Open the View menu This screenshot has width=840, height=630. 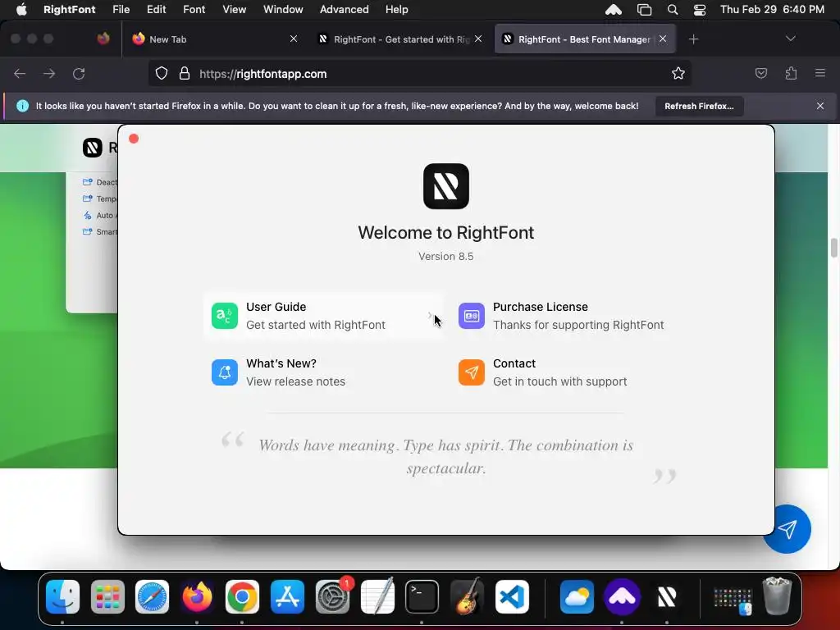pyautogui.click(x=234, y=9)
